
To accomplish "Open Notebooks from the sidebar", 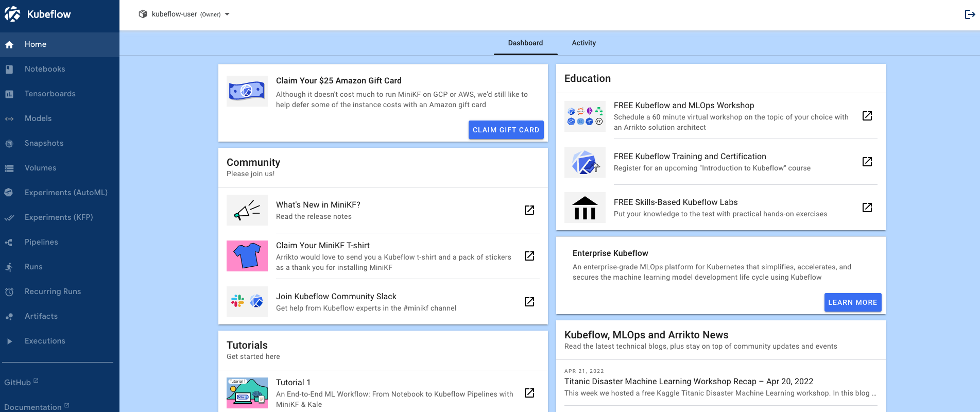I will click(45, 69).
